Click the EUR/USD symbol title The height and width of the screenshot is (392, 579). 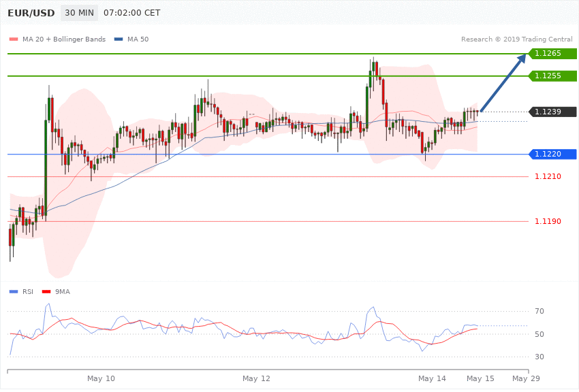[31, 13]
